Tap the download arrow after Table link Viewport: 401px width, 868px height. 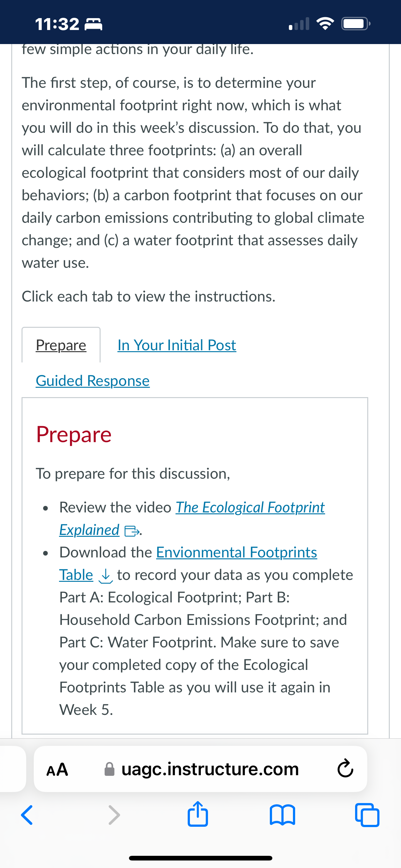(105, 576)
